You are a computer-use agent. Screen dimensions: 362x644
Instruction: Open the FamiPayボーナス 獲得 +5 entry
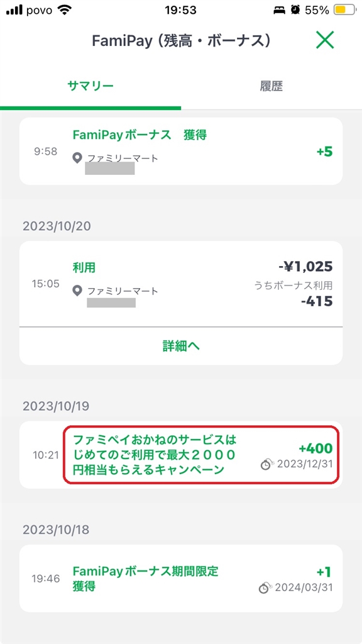[181, 152]
